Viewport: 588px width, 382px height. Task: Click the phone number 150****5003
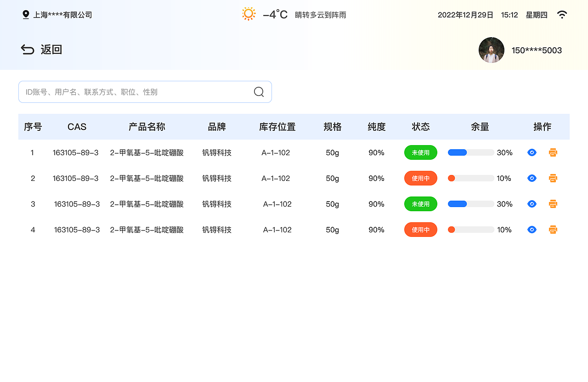(536, 50)
